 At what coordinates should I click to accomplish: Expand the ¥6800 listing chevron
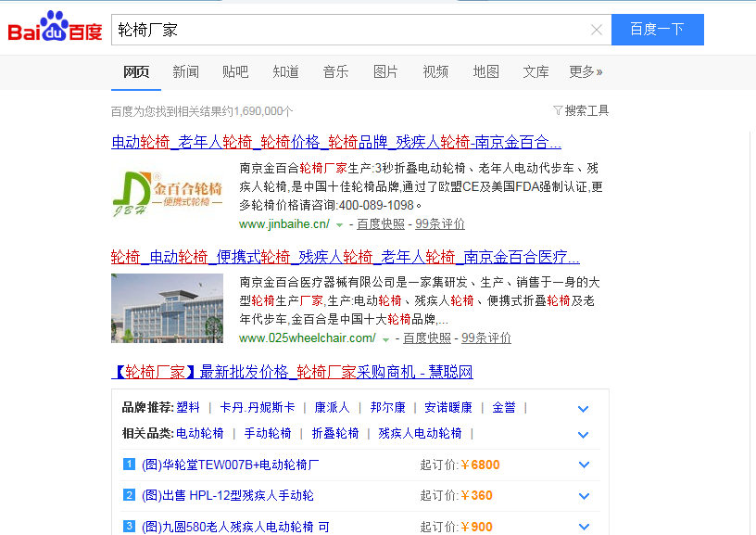[x=584, y=465]
